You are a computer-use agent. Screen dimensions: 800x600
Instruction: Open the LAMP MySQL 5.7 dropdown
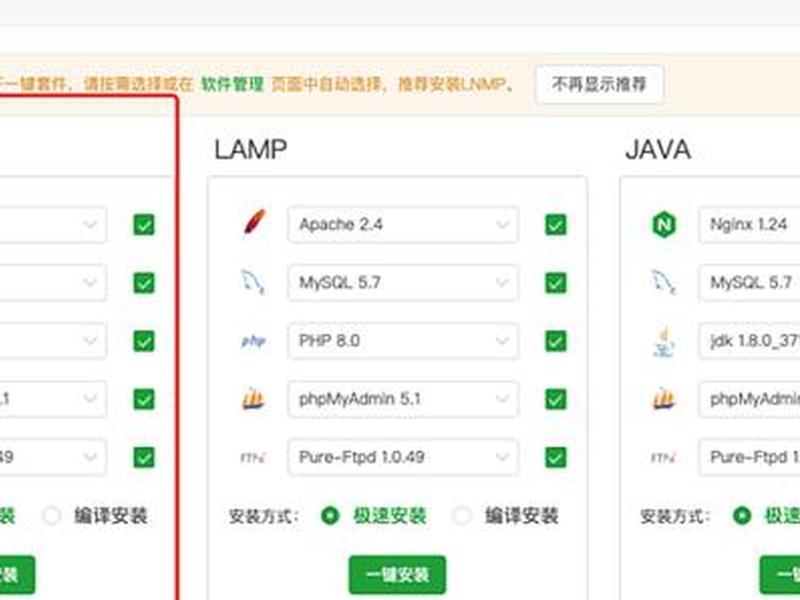(x=403, y=283)
